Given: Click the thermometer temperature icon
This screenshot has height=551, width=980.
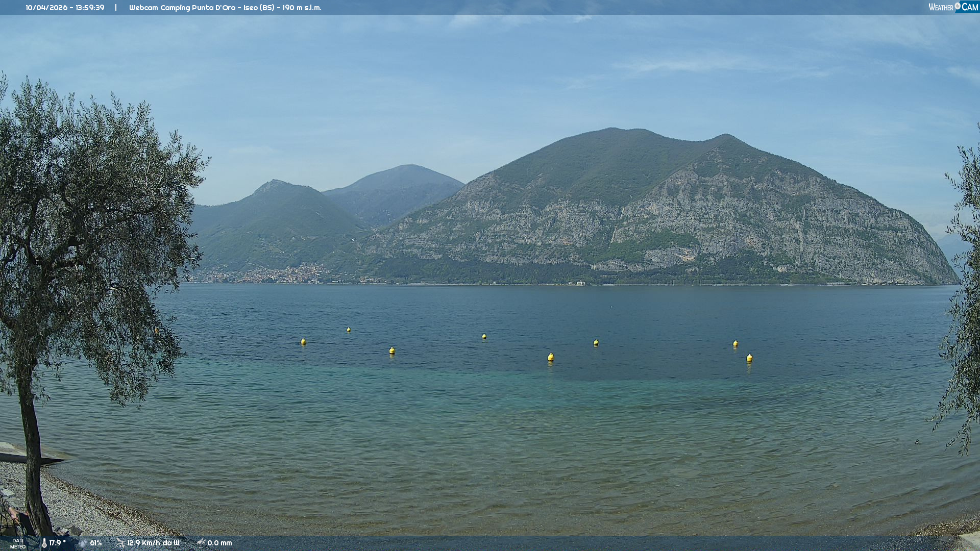Looking at the screenshot, I should [x=44, y=543].
